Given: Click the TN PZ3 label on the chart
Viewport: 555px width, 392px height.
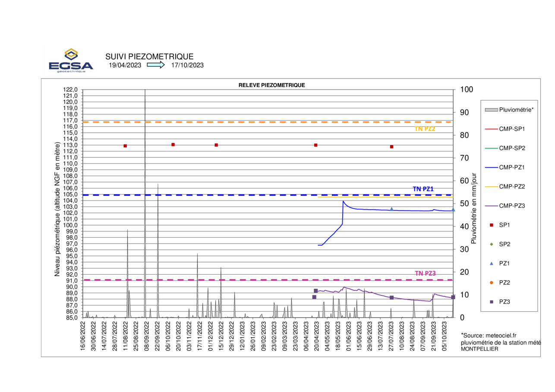Looking at the screenshot, I should click(426, 273).
